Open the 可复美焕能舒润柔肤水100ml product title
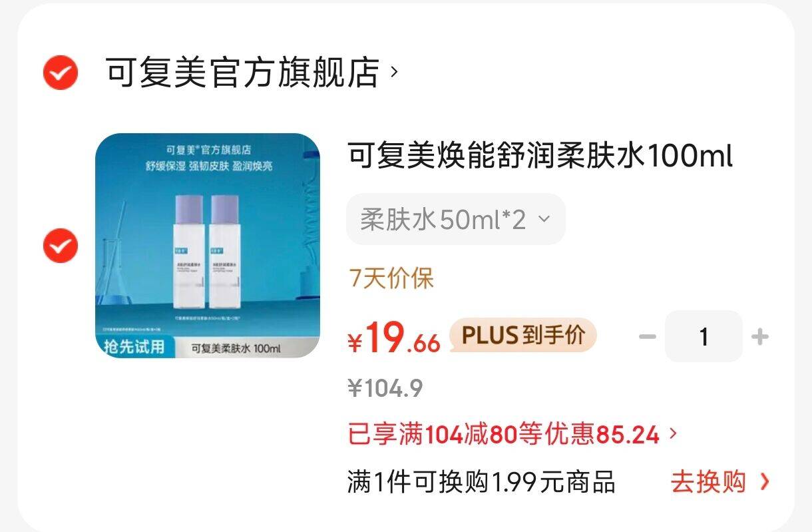Screen dimensions: 812x532 click(540, 156)
